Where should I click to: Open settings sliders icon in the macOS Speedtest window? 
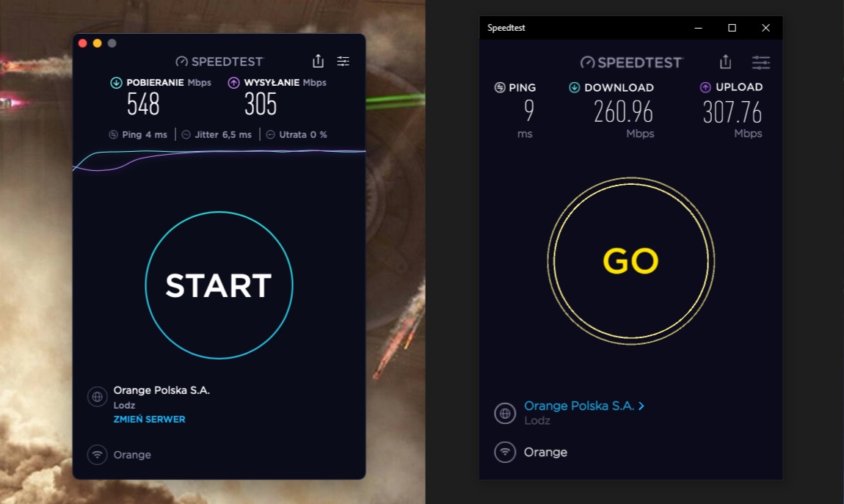point(343,62)
